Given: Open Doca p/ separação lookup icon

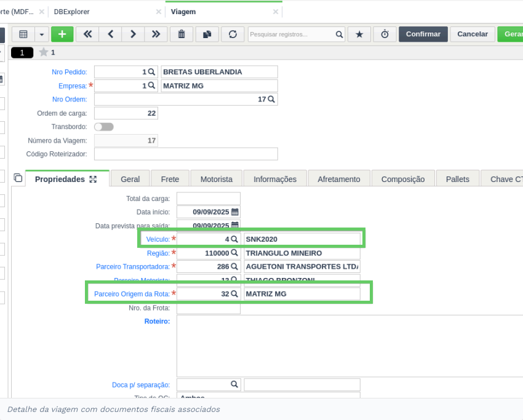Looking at the screenshot, I should pos(234,385).
